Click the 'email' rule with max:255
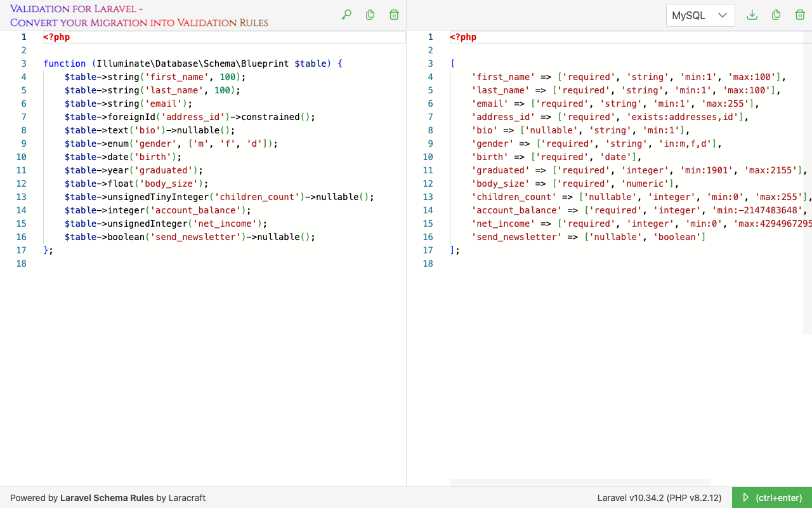The width and height of the screenshot is (812, 508). pyautogui.click(x=615, y=104)
